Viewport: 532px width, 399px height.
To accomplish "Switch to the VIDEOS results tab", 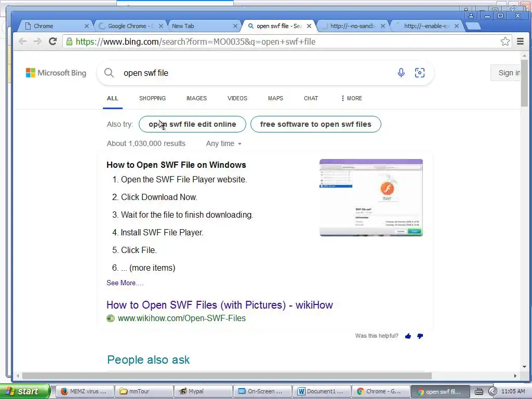I will coord(237,98).
